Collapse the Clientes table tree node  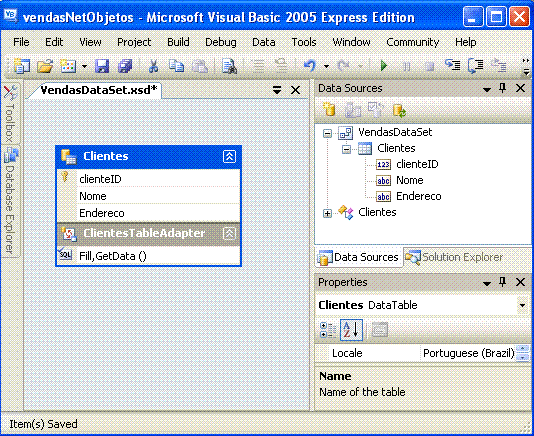[346, 149]
